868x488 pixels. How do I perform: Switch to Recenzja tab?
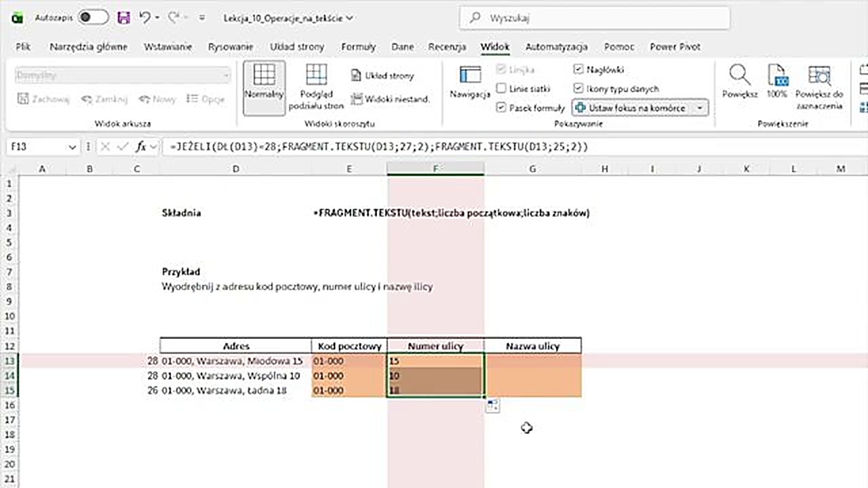click(x=447, y=47)
